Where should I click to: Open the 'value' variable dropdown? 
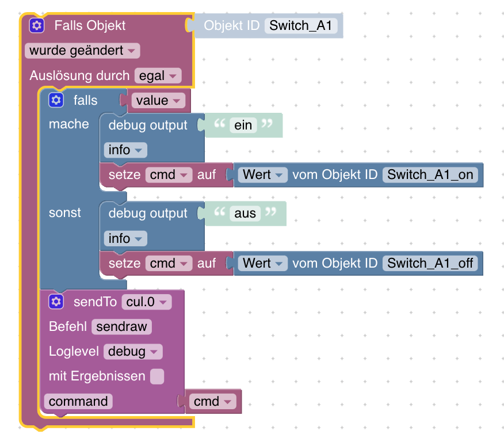(158, 100)
